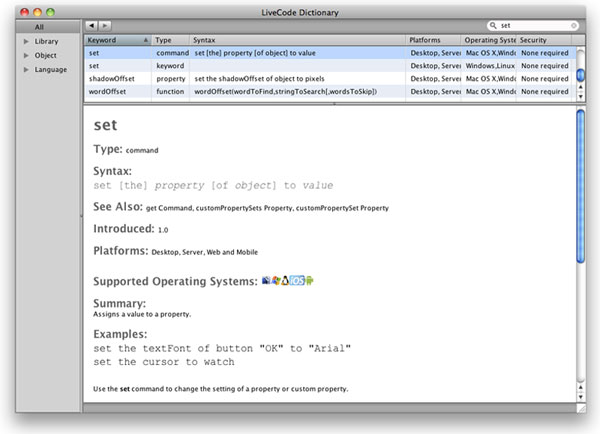The image size is (600, 434).
Task: Click the Mac OS icon in Supported Operating Systems
Action: click(x=266, y=281)
